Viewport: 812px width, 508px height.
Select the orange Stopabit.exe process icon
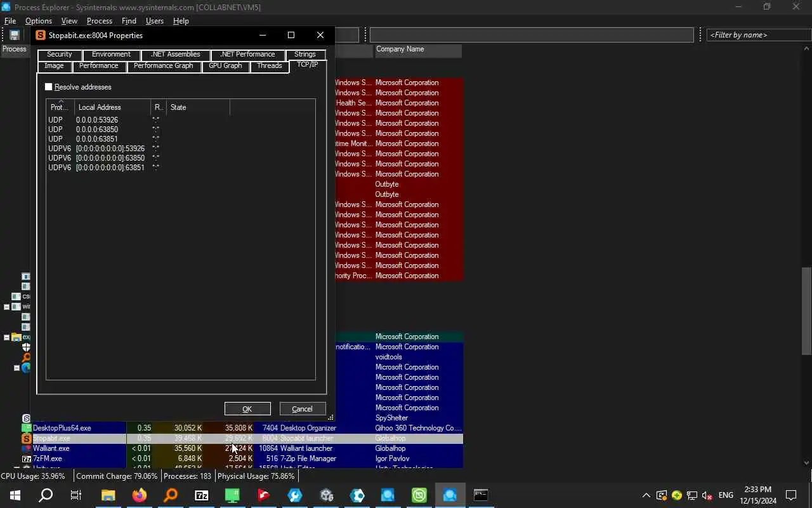(x=27, y=438)
